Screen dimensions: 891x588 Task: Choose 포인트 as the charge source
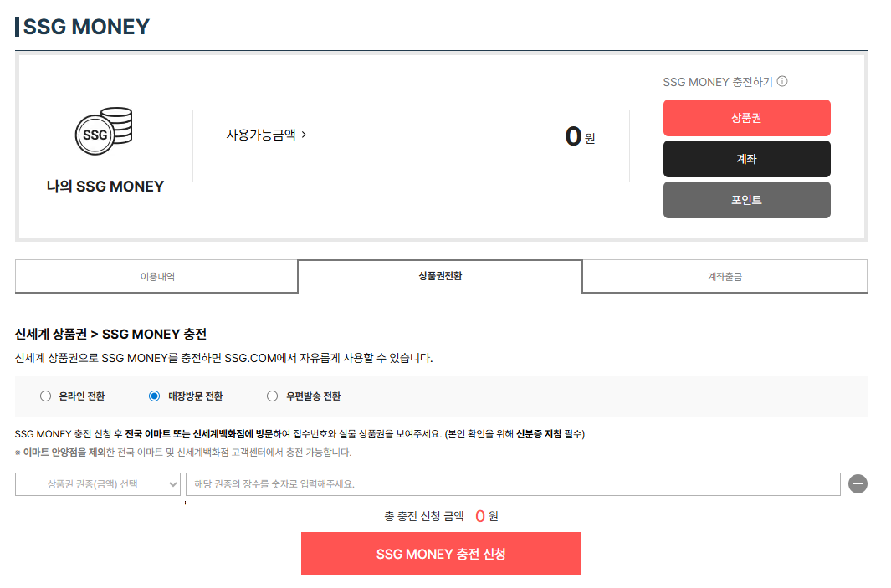tap(746, 199)
